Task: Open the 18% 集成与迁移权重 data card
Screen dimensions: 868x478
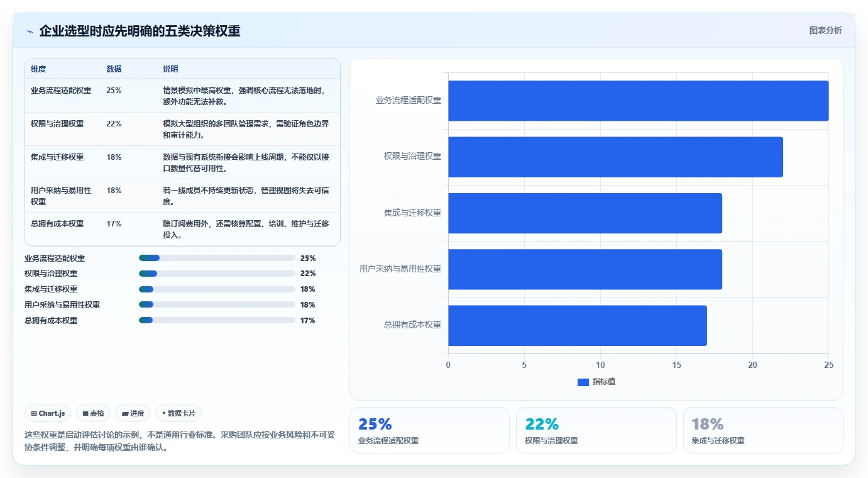Action: point(763,430)
